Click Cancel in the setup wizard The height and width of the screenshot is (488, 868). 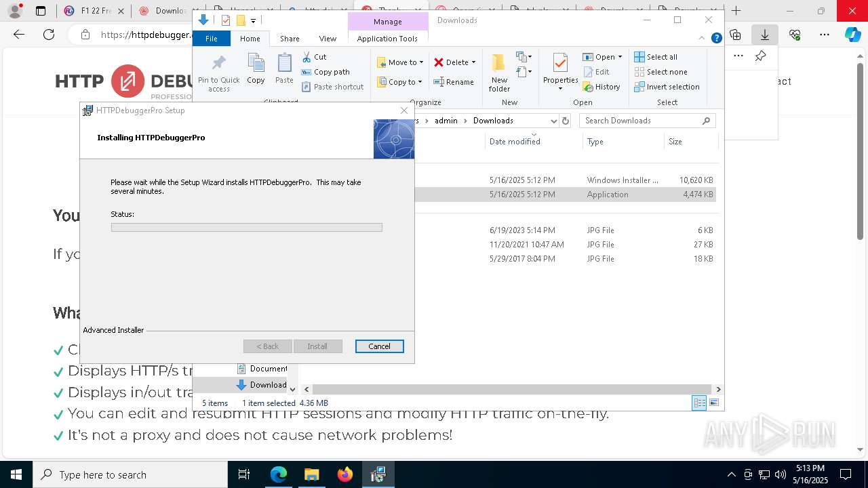click(379, 346)
